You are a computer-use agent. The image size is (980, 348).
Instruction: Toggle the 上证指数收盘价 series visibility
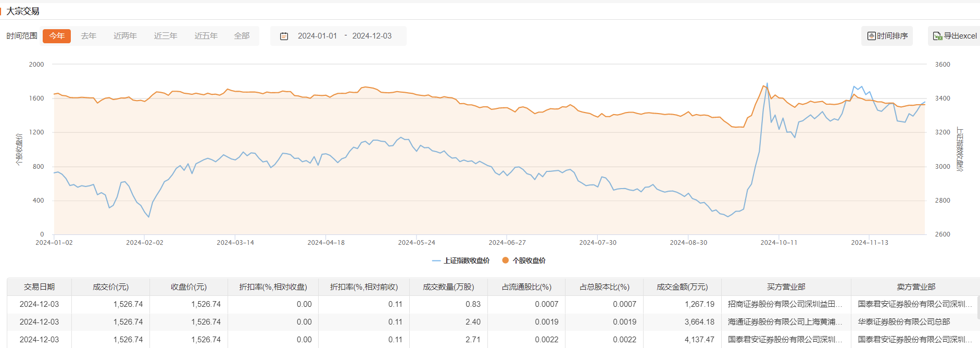(x=467, y=260)
